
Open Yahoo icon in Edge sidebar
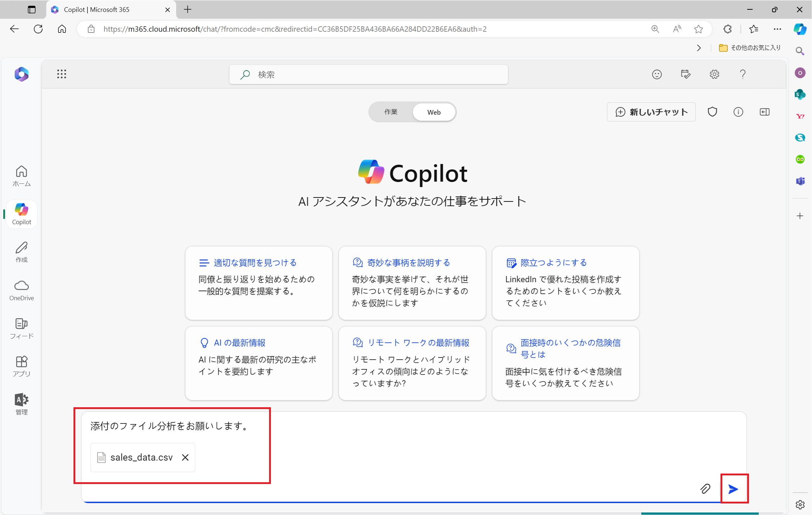800,116
